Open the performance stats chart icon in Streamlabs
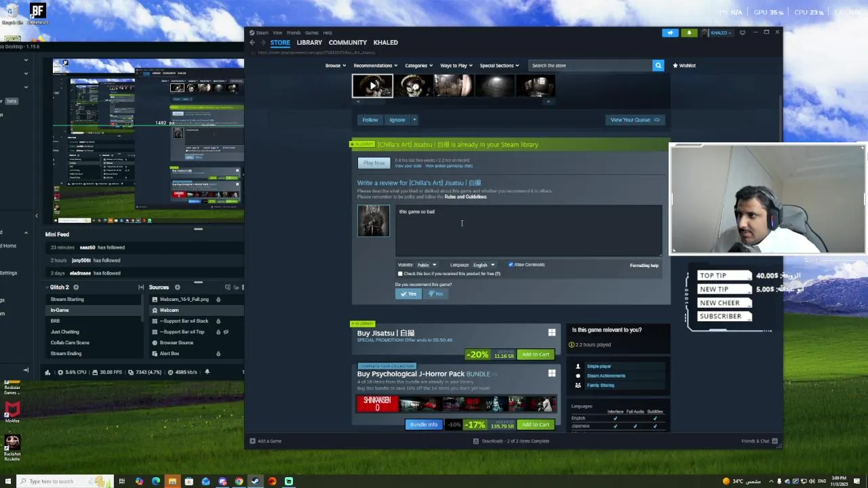Image resolution: width=868 pixels, height=488 pixels. (47, 372)
